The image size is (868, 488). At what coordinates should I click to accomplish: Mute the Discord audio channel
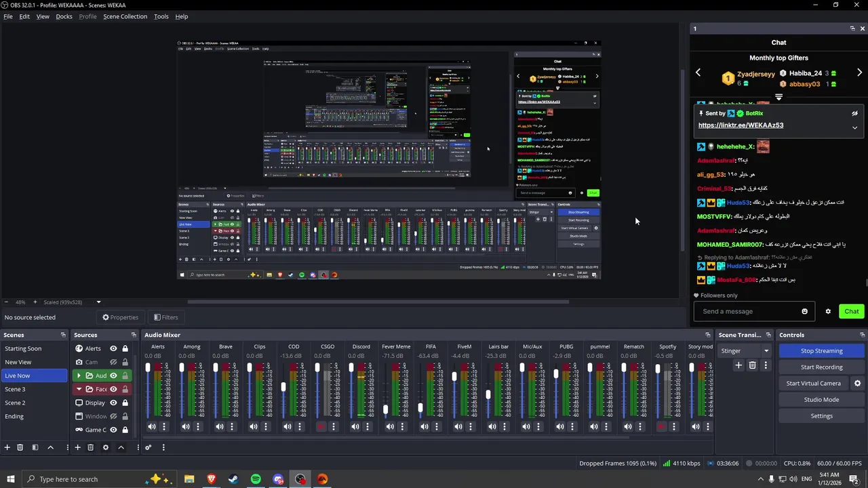pos(355,426)
